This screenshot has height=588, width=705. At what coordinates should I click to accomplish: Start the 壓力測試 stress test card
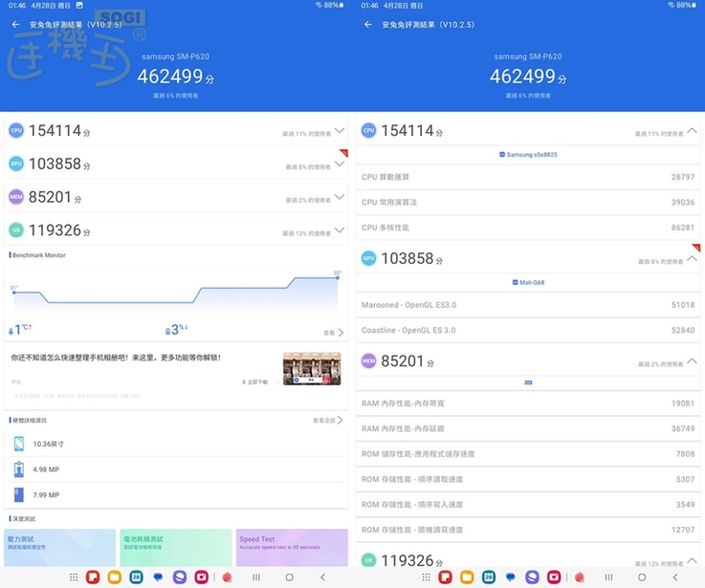click(60, 548)
